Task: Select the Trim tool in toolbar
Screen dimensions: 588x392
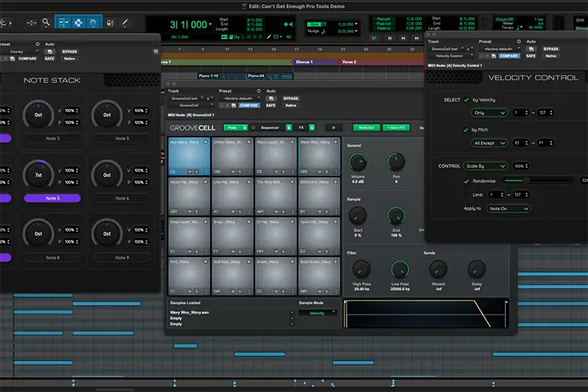Action: click(x=64, y=23)
